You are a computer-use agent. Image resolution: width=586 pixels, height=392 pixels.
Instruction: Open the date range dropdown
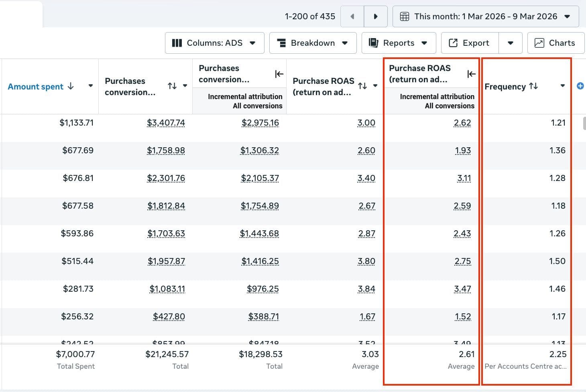pyautogui.click(x=567, y=16)
